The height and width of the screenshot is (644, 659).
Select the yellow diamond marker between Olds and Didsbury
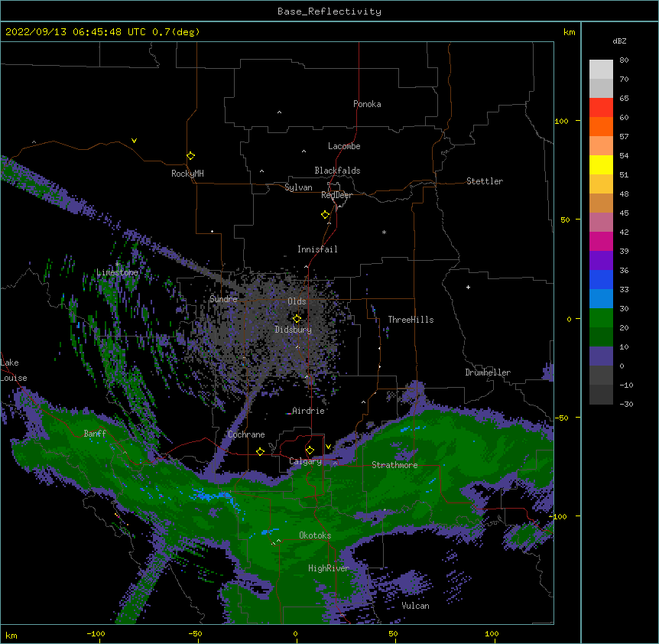(297, 318)
